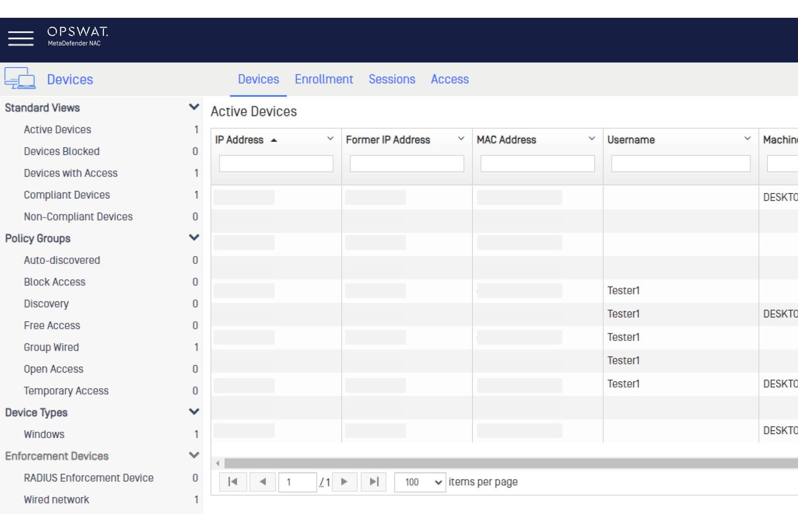This screenshot has height=532, width=798.
Task: Open the Username column menu
Action: [747, 139]
